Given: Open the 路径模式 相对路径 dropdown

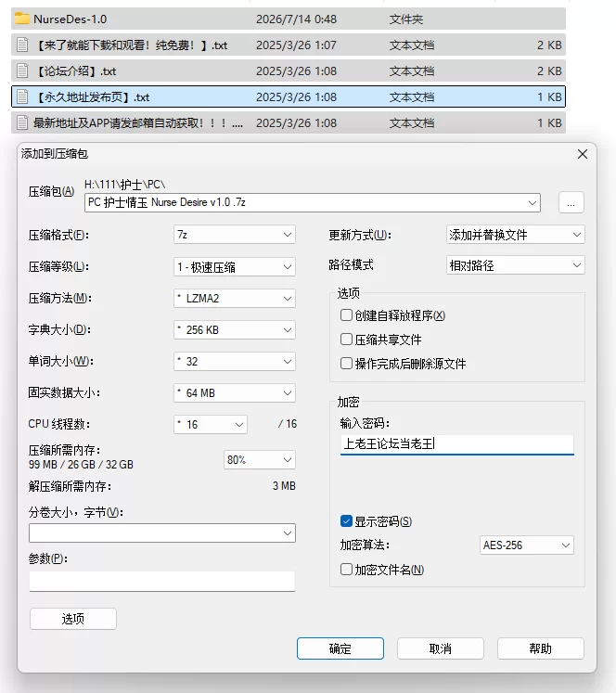Looking at the screenshot, I should 515,265.
